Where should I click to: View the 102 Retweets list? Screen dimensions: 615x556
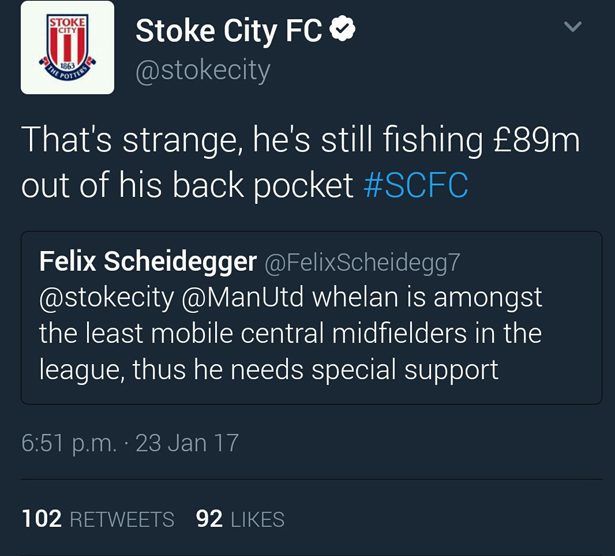(x=97, y=519)
